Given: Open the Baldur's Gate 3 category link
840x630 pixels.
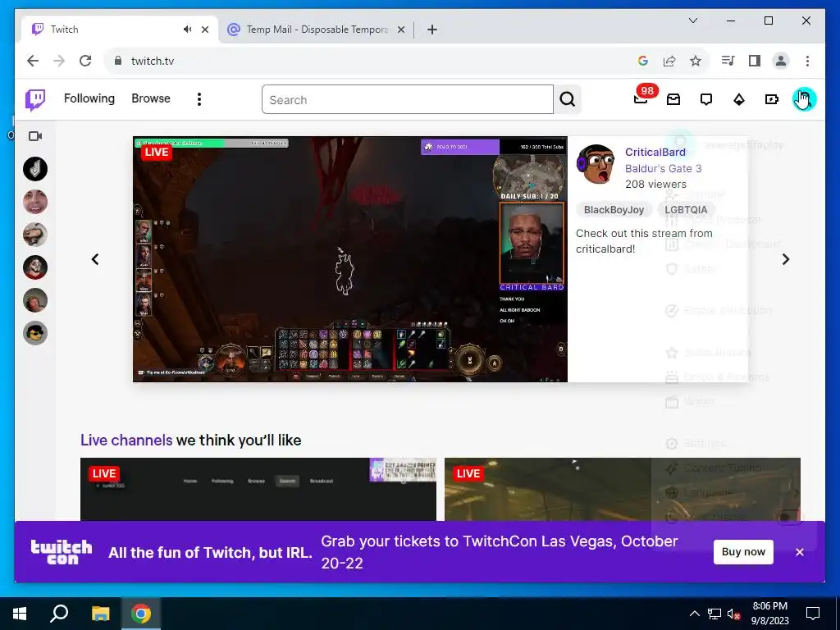Looking at the screenshot, I should point(663,168).
